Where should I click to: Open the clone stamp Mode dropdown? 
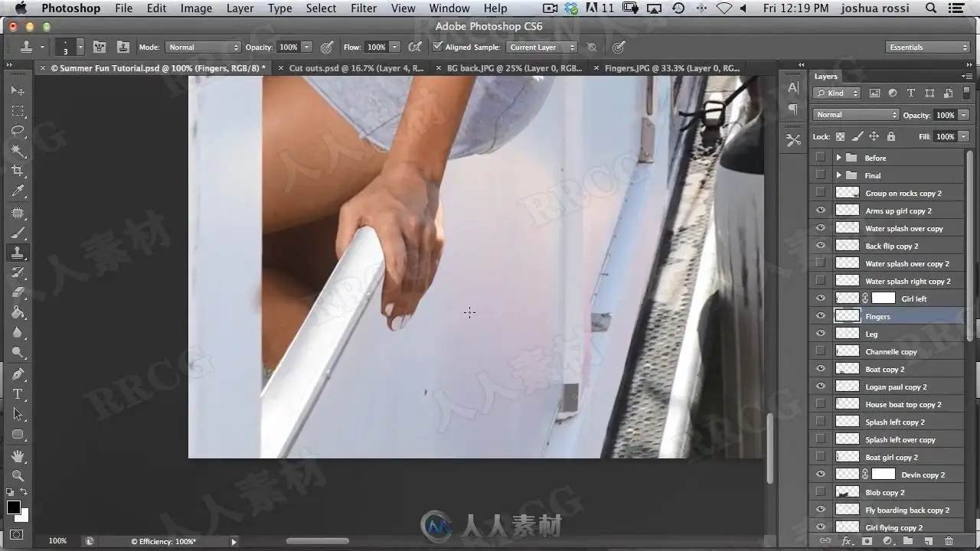204,47
